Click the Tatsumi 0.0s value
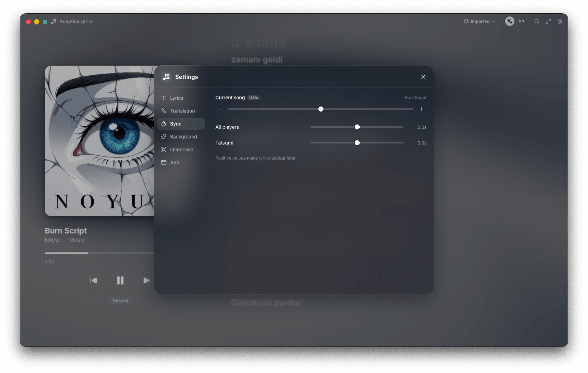The width and height of the screenshot is (588, 373). click(x=422, y=143)
